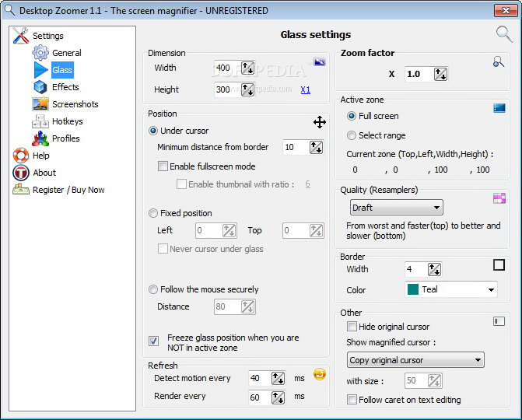Click the Border square outline icon
Viewport: 522px width, 420px height.
pyautogui.click(x=499, y=265)
